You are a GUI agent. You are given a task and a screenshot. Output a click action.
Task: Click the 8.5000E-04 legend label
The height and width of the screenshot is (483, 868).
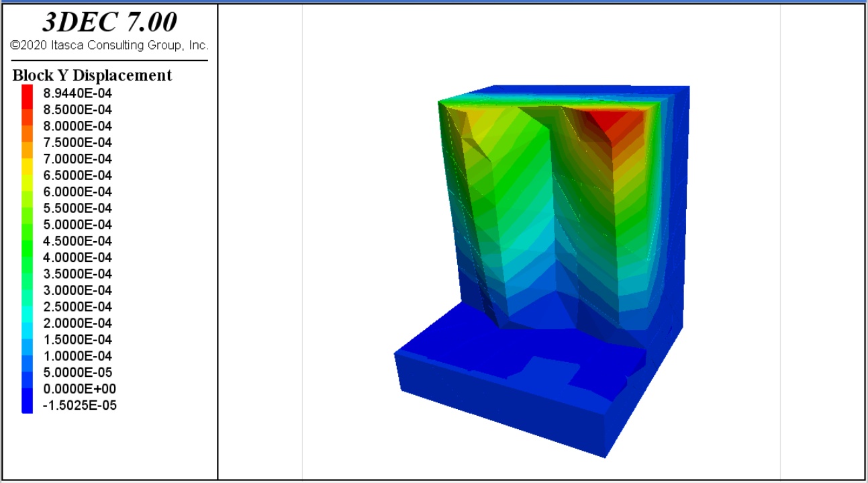[x=77, y=109]
